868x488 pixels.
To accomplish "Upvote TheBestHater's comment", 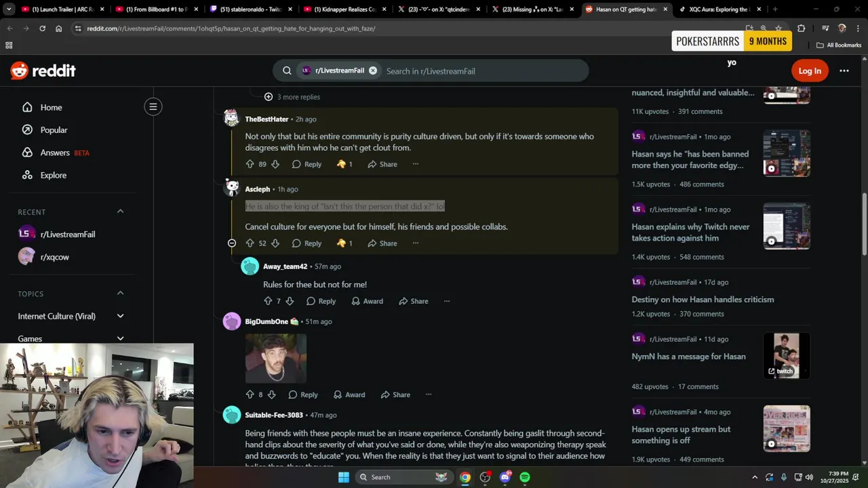I will point(250,164).
